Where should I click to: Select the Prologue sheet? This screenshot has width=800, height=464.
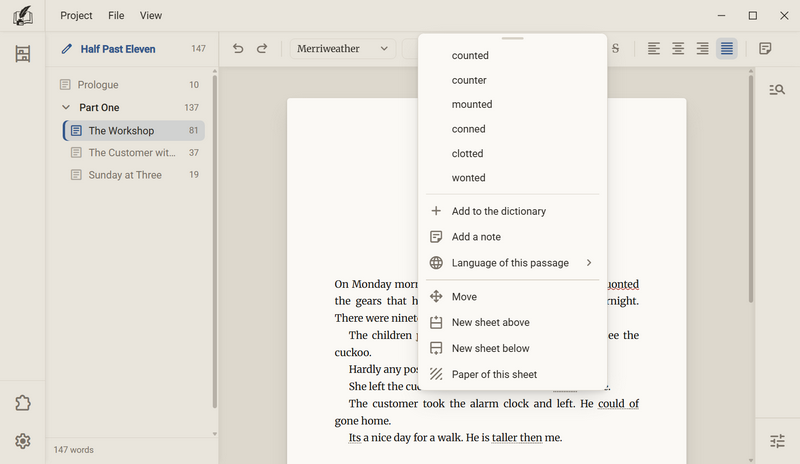[130, 84]
